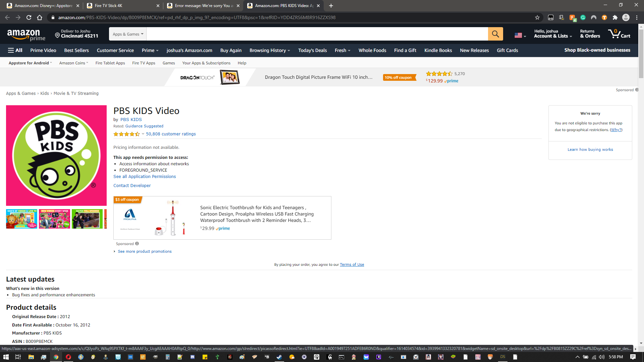Open the Chrome profile avatar
The height and width of the screenshot is (362, 644).
[x=626, y=17]
